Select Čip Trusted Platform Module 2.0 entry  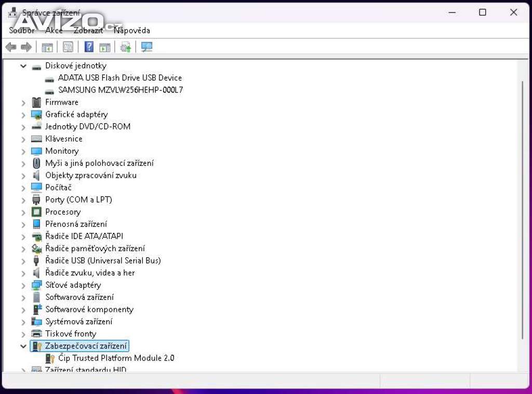116,358
